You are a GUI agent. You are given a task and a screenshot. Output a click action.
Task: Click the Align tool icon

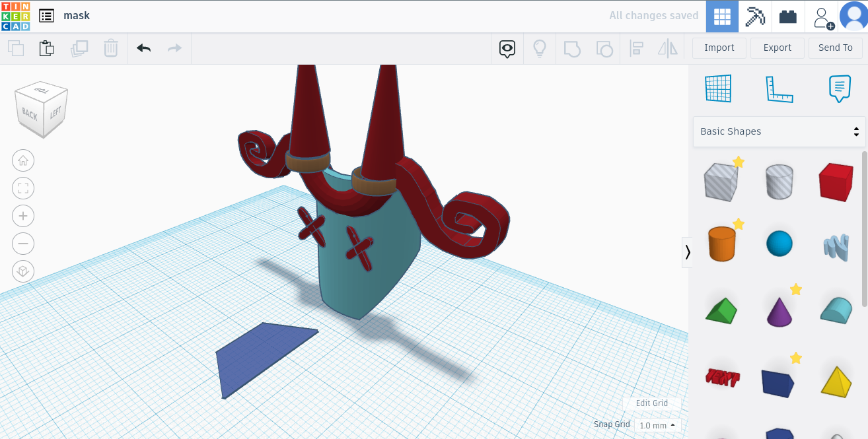(637, 48)
